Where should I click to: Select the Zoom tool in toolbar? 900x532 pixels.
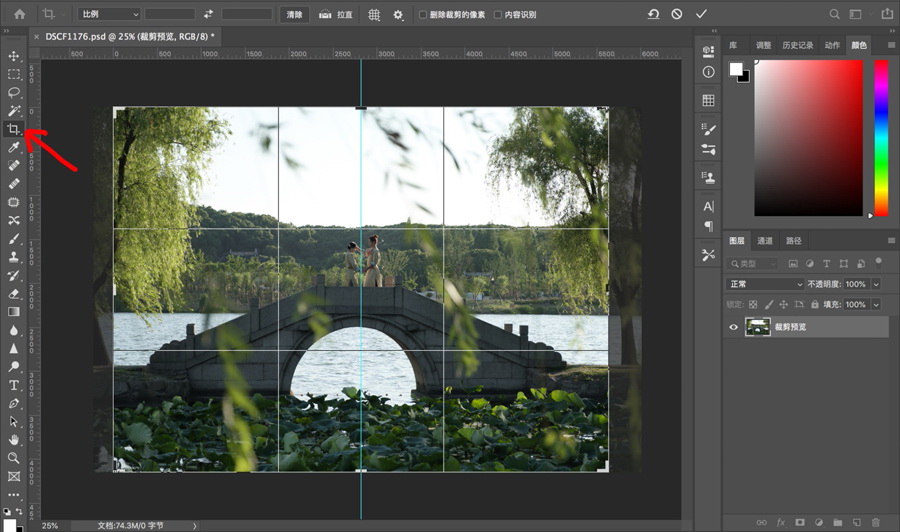[14, 457]
